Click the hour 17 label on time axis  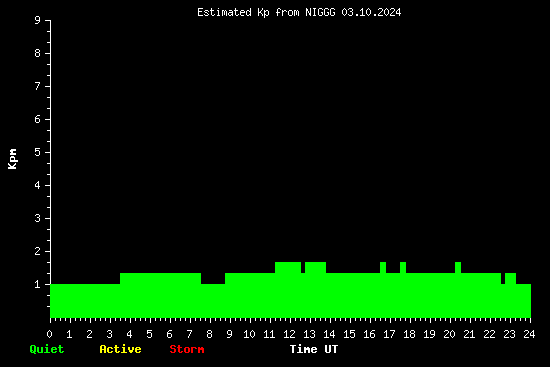(389, 334)
